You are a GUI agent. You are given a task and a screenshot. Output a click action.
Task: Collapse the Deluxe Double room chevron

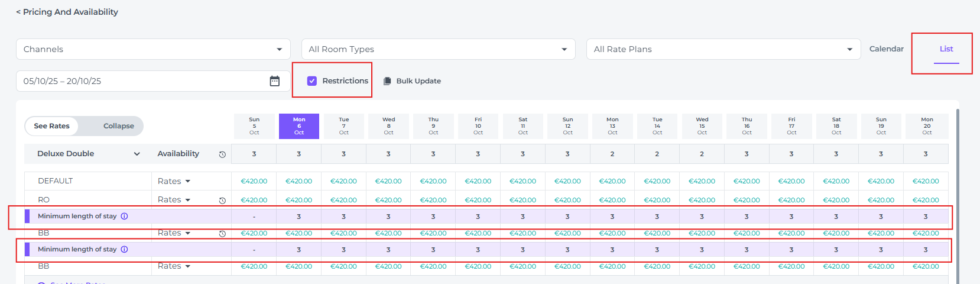137,154
